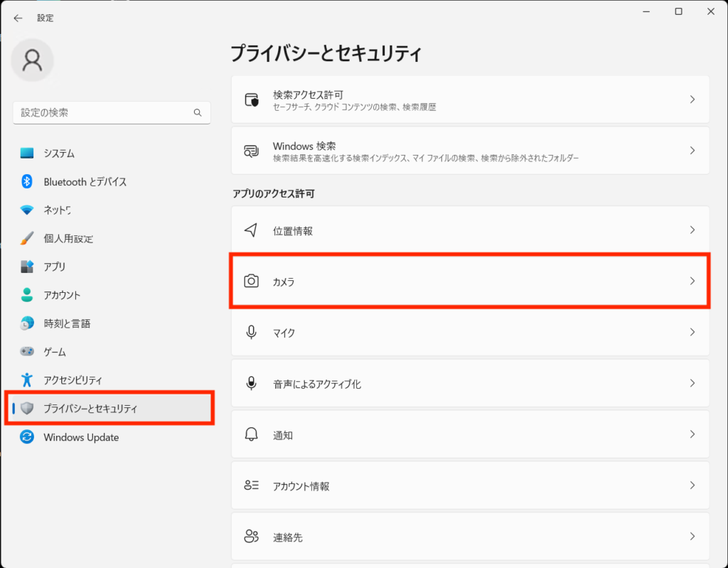Select 時刻と言語 in the sidebar
Screen dimensions: 728x568
pyautogui.click(x=67, y=323)
